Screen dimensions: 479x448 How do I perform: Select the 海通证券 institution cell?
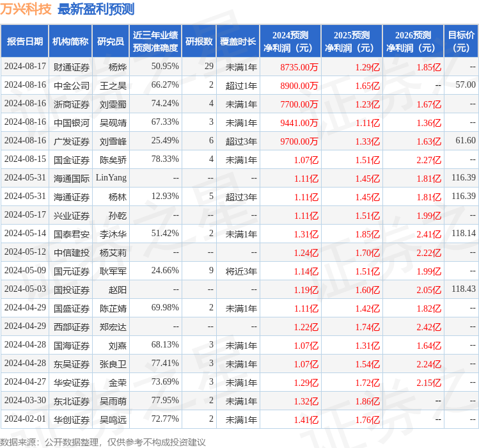point(72,197)
